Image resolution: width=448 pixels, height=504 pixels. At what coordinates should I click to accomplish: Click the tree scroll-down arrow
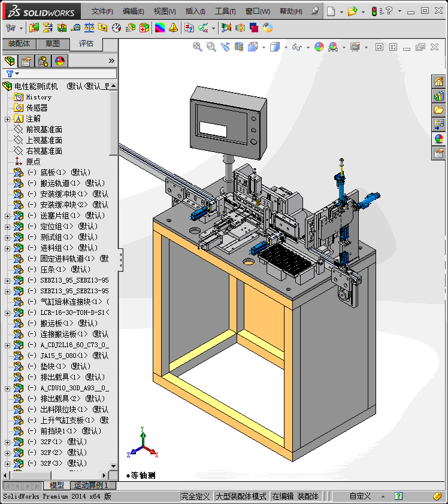tap(114, 466)
